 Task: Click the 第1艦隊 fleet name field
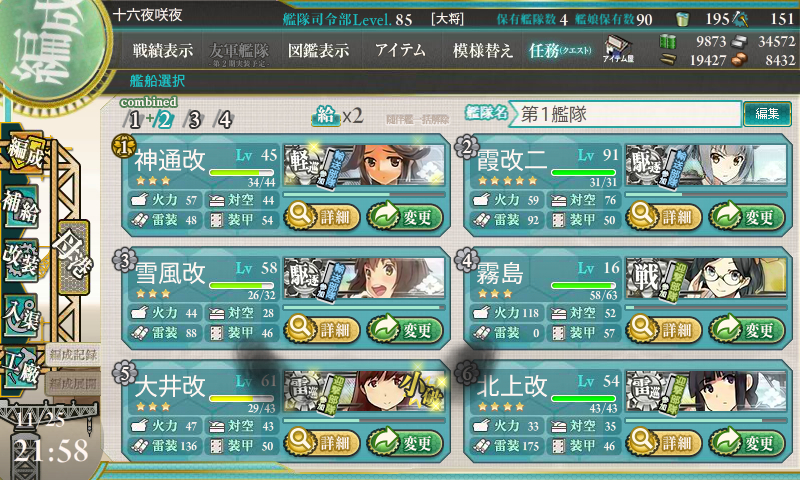(625, 114)
